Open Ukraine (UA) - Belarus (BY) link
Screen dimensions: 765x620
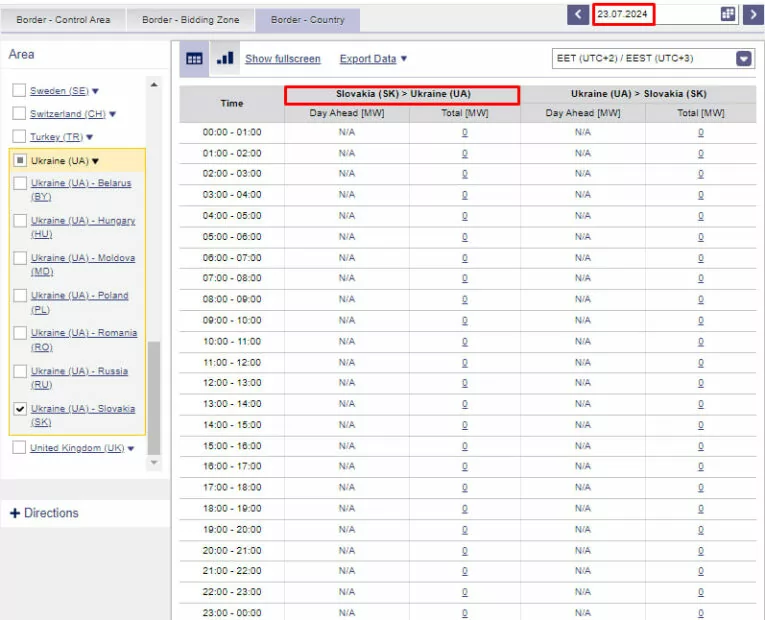(81, 190)
